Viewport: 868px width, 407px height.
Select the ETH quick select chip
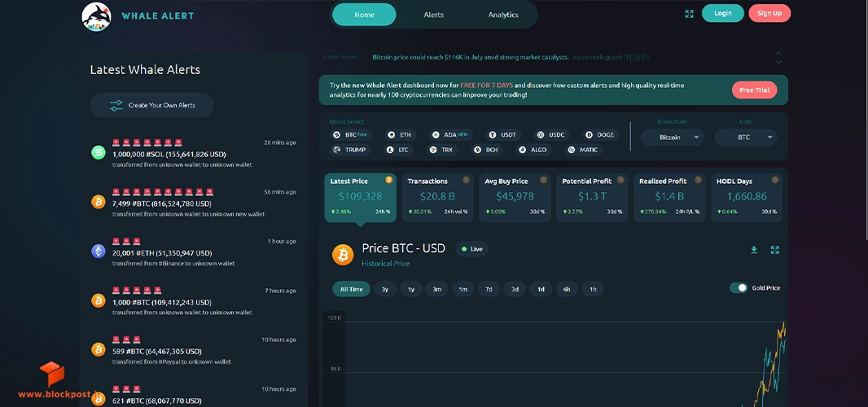(x=401, y=134)
